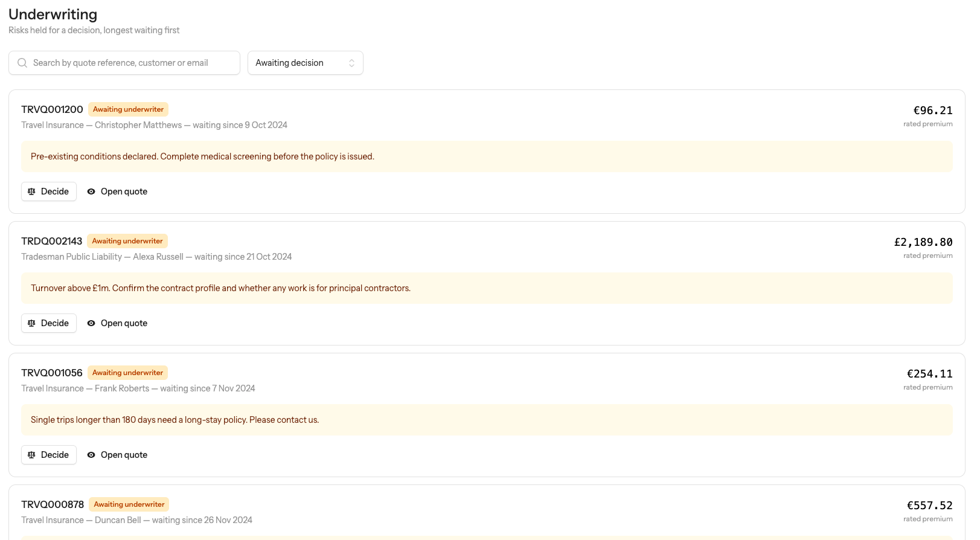Click the TRVQ001056 quote reference
The width and height of the screenshot is (980, 540).
[52, 373]
